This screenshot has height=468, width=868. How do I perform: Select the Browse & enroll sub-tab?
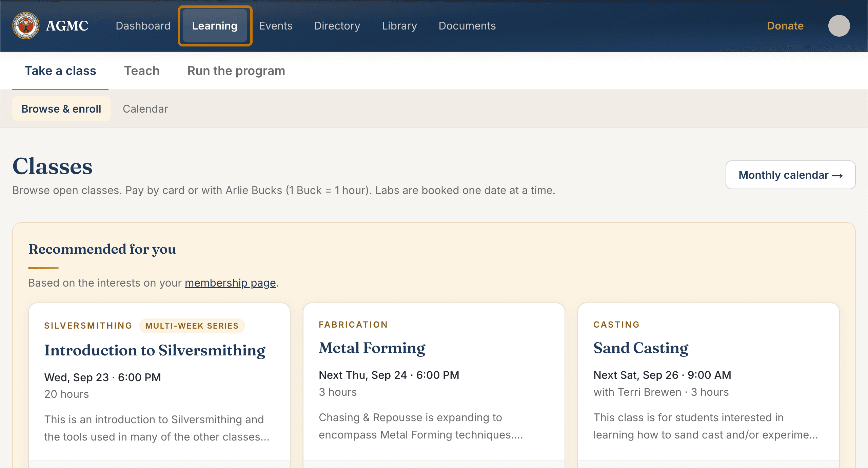[x=61, y=109]
